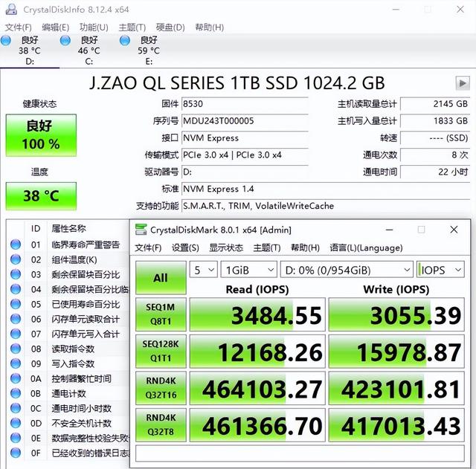476x469 pixels.
Task: Open 硬盘(D) menu in CrystalDiskInfo
Action: click(x=170, y=28)
